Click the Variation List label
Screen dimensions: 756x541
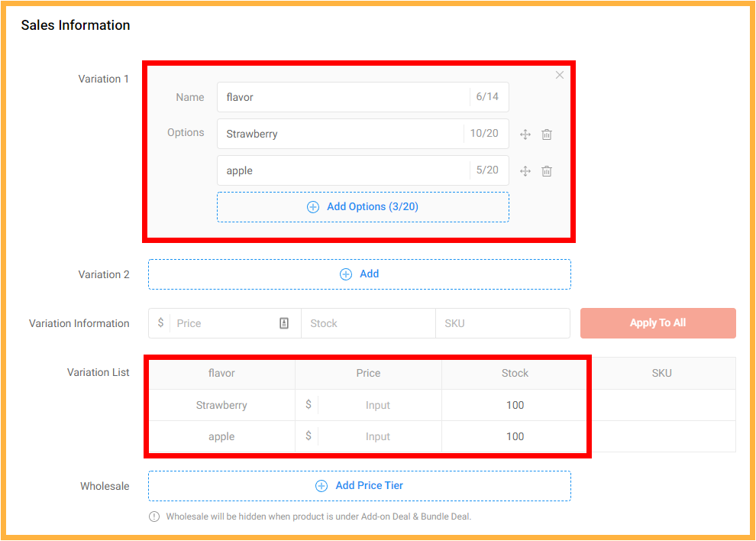(x=98, y=373)
